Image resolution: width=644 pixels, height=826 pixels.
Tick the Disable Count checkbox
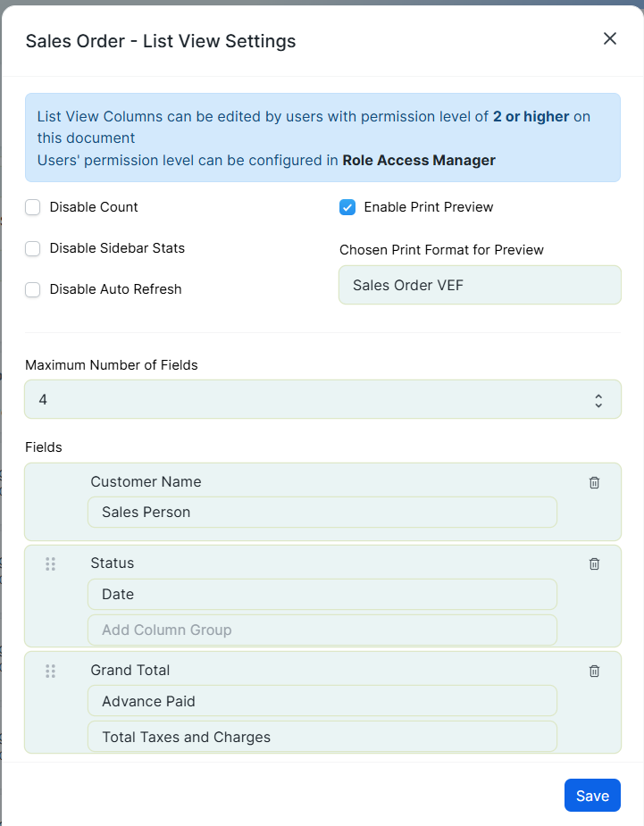33,207
